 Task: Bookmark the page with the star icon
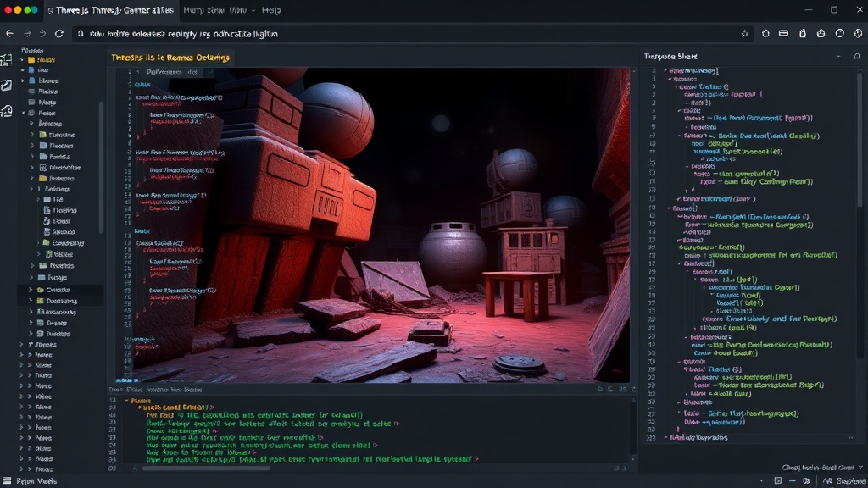[x=744, y=34]
